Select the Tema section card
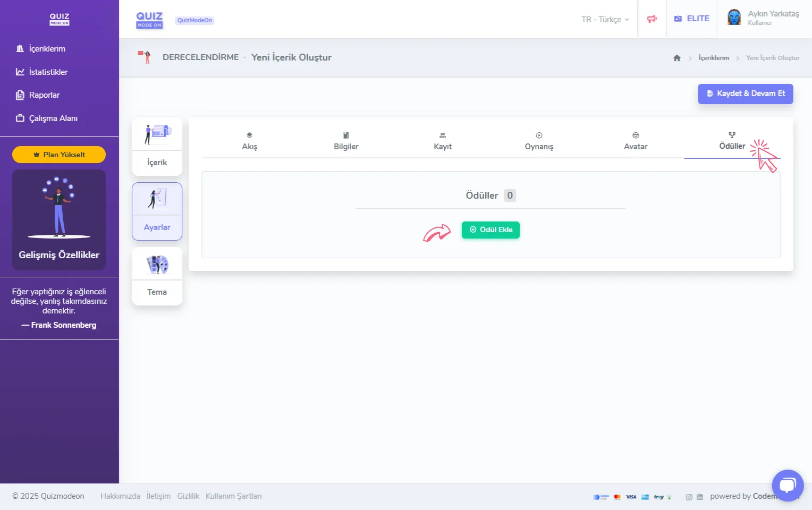 [157, 276]
